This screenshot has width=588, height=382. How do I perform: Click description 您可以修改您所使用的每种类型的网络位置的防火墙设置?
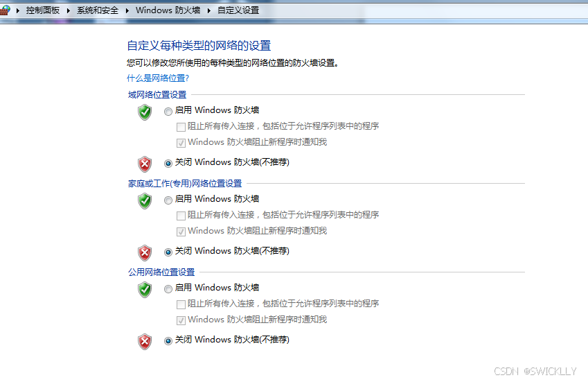pos(233,63)
